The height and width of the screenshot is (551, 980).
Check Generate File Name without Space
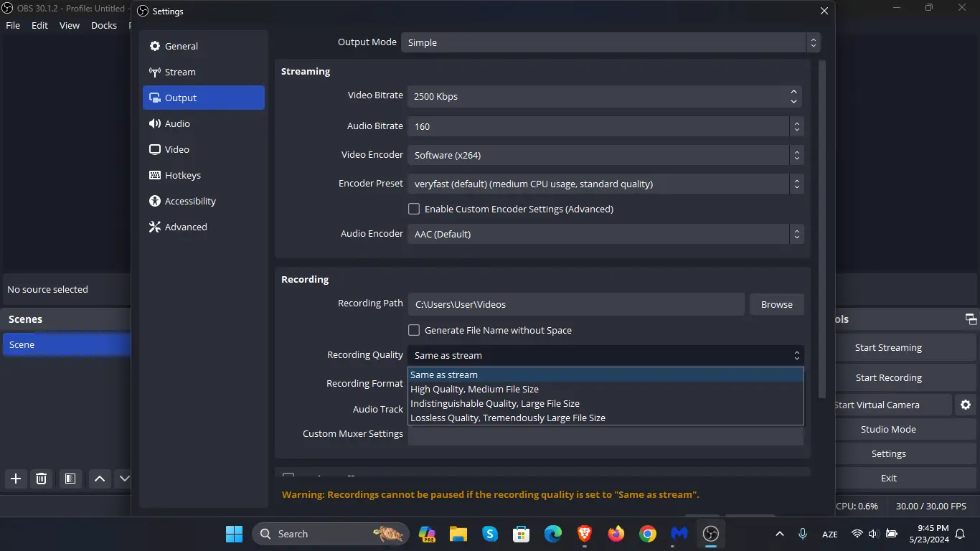[414, 330]
